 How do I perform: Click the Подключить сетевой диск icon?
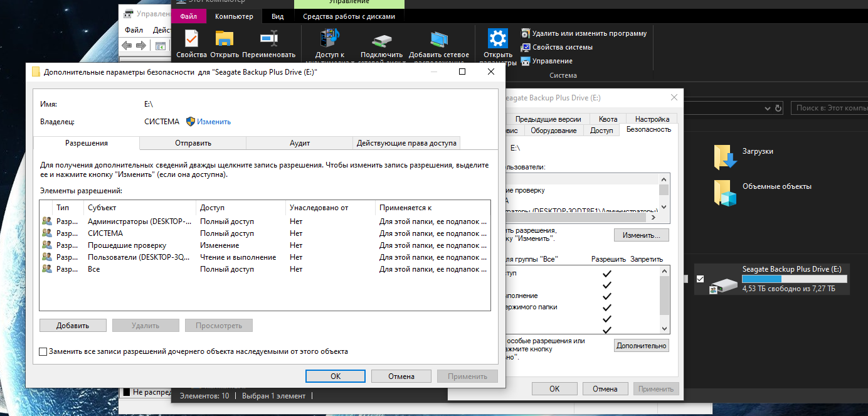pos(383,40)
